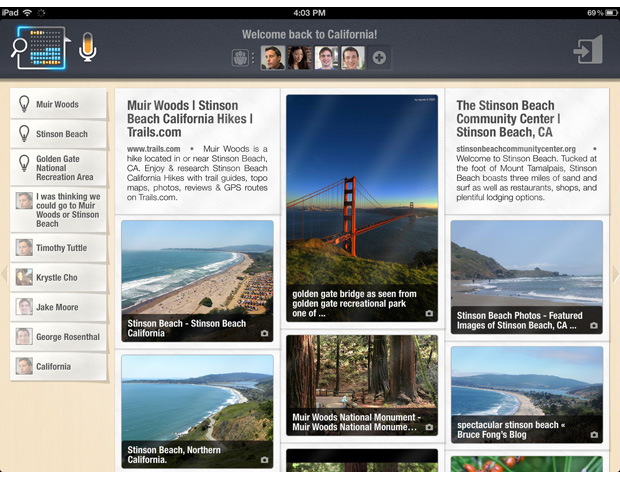Tap the 4:03 PM clock in status bar
Viewport: 620px width, 480px height.
[309, 13]
